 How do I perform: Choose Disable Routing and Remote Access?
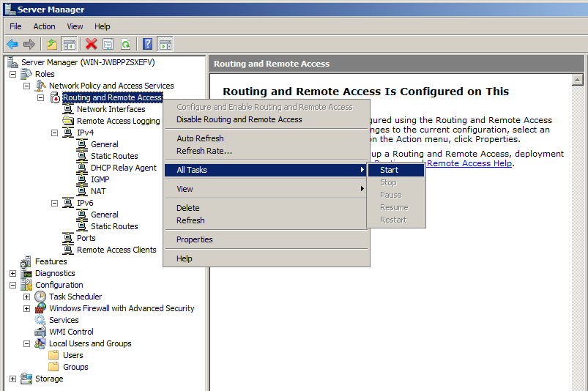267,119
